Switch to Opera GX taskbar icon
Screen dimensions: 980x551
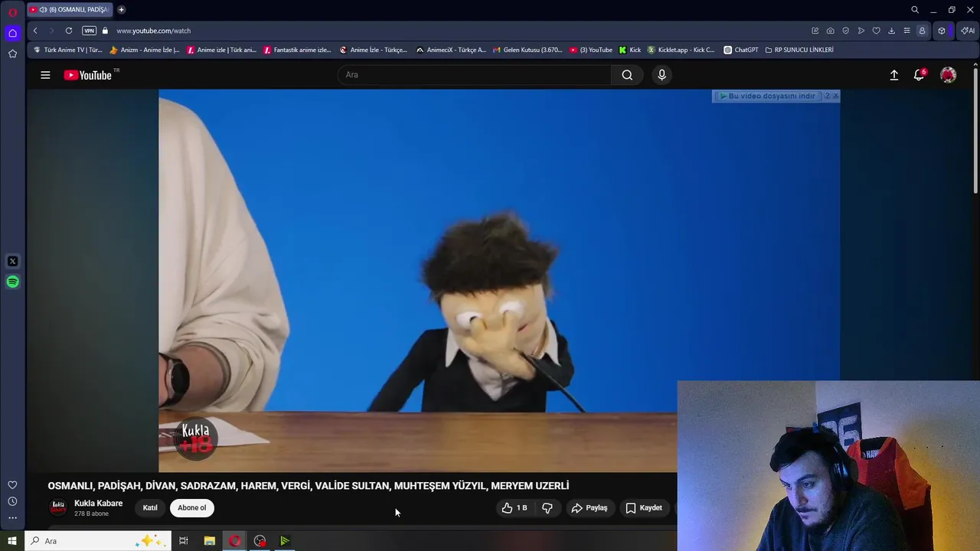(234, 541)
